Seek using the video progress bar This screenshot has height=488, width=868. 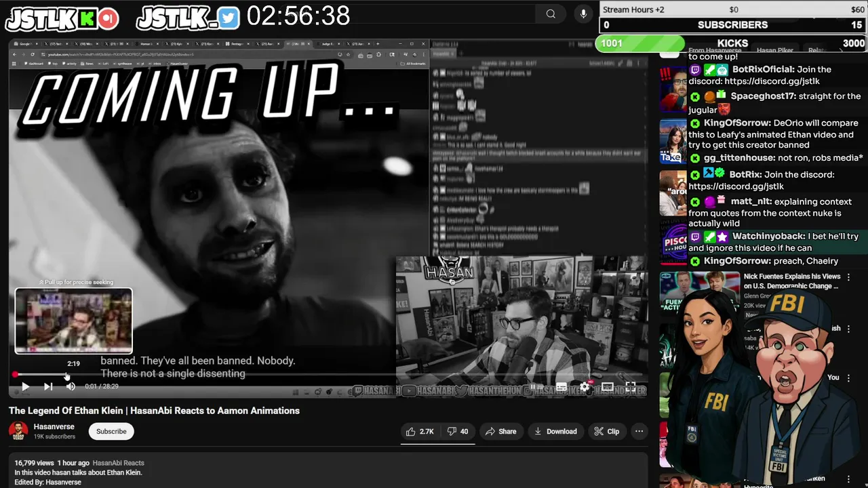pos(330,374)
